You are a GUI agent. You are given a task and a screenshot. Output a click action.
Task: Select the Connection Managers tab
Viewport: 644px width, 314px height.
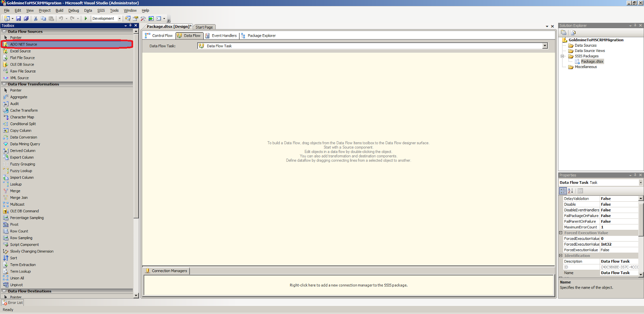pyautogui.click(x=166, y=271)
